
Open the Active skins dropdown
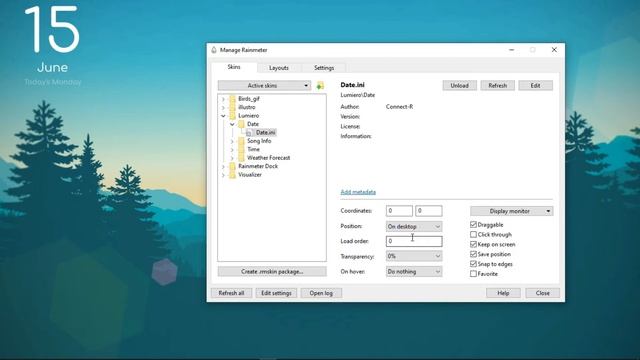point(264,85)
